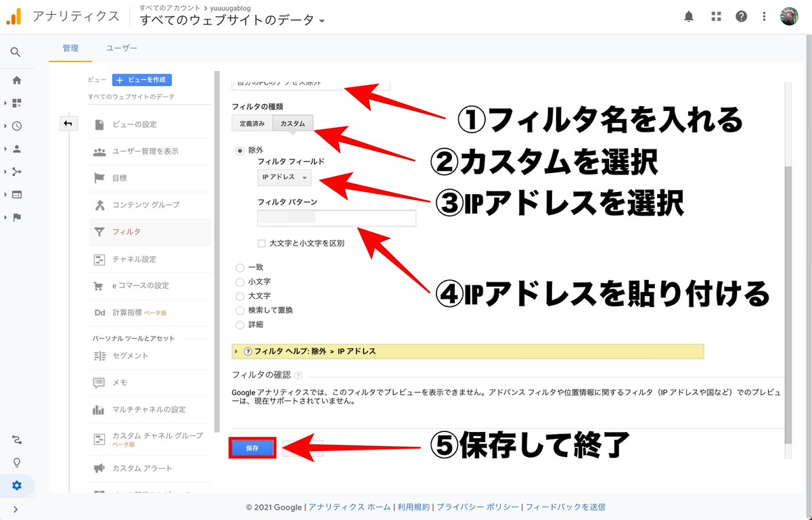Screen dimensions: 812x520
Task: Open セグメント menu item
Action: 150,356
